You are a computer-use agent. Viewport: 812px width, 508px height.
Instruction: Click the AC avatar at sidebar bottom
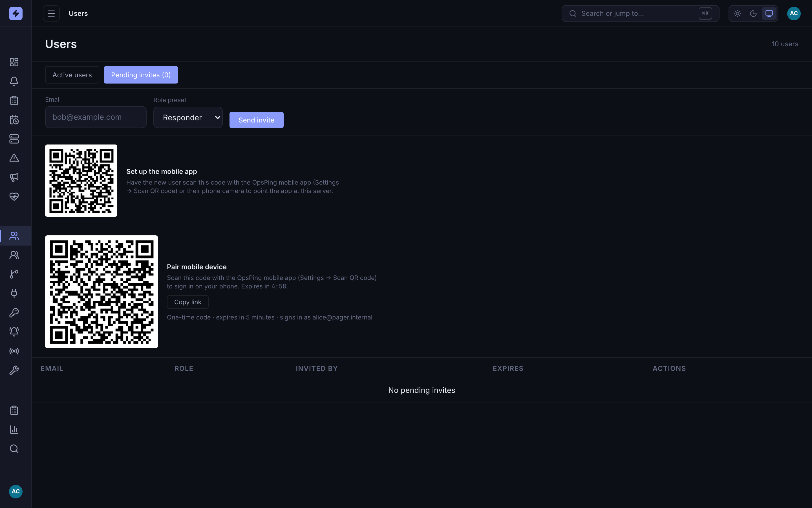pos(16,492)
